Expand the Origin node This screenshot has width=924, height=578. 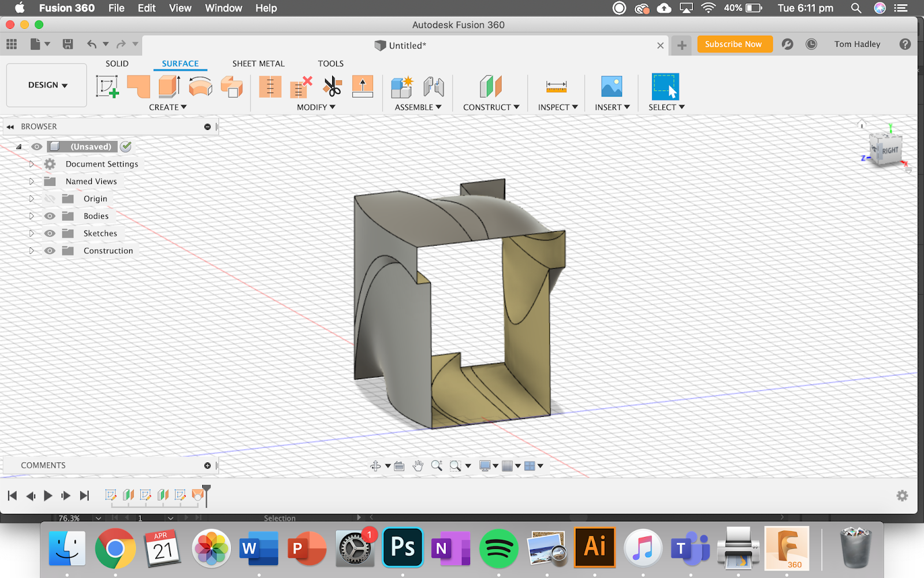tap(32, 199)
